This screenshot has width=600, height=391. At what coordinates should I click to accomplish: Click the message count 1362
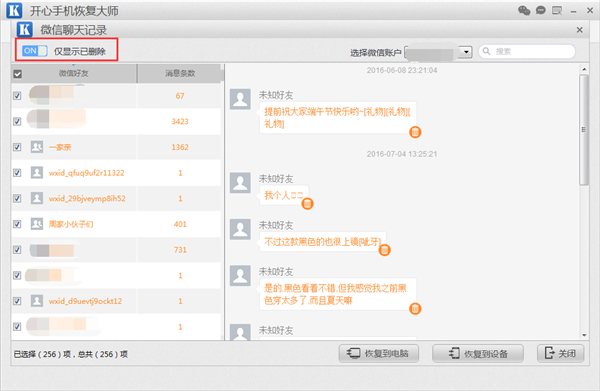click(x=180, y=147)
